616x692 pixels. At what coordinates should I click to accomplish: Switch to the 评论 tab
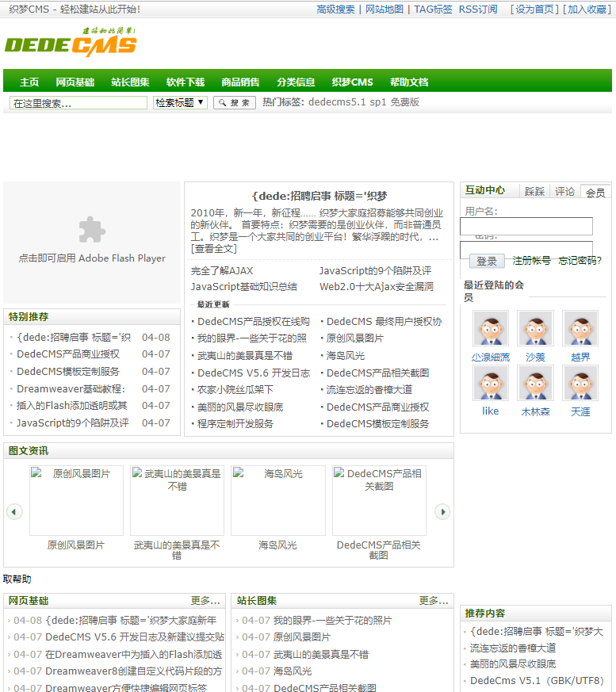point(564,191)
